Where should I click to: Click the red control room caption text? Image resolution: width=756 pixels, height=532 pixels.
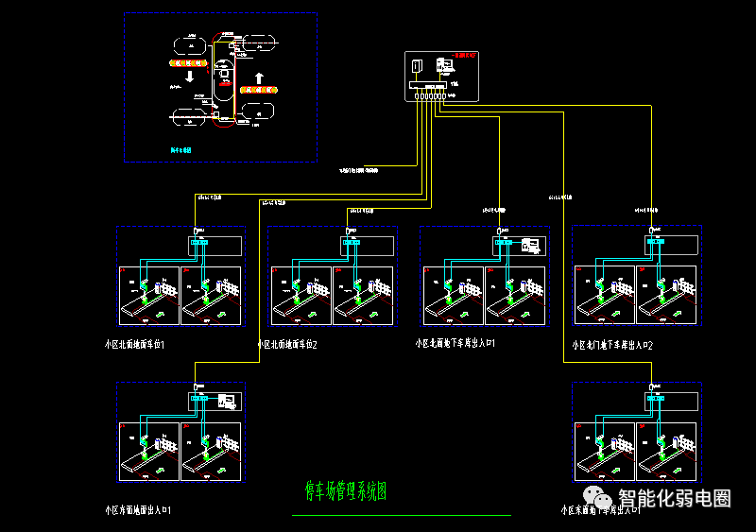463,56
